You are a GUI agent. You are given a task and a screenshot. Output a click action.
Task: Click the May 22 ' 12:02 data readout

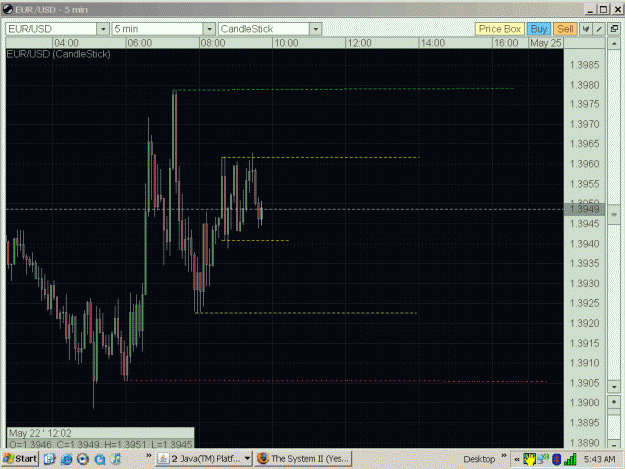pos(40,433)
